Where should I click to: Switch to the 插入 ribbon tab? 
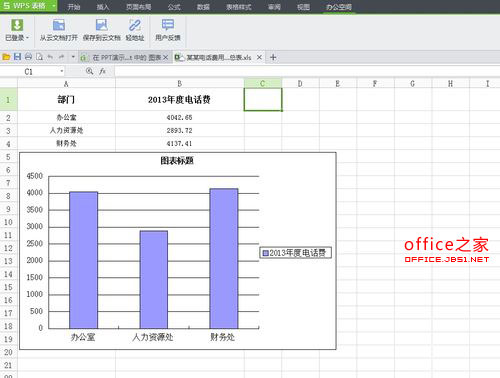click(103, 7)
